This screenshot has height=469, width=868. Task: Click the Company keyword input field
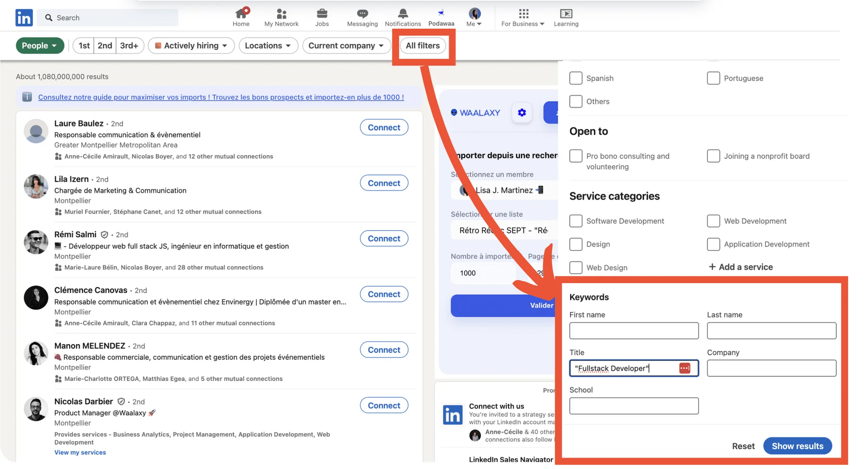(771, 368)
